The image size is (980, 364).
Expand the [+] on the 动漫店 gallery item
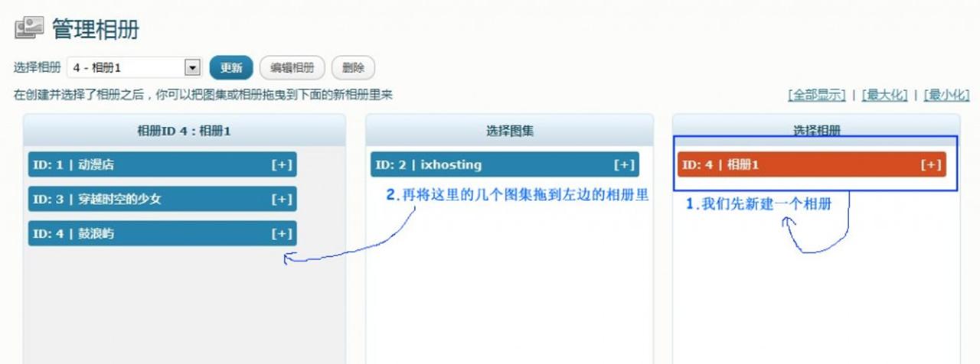pos(282,165)
